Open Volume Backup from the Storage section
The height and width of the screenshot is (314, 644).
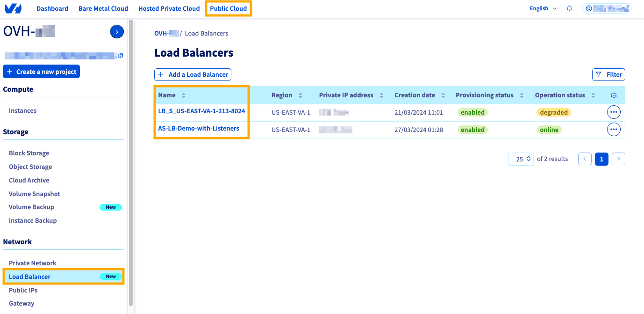(31, 207)
